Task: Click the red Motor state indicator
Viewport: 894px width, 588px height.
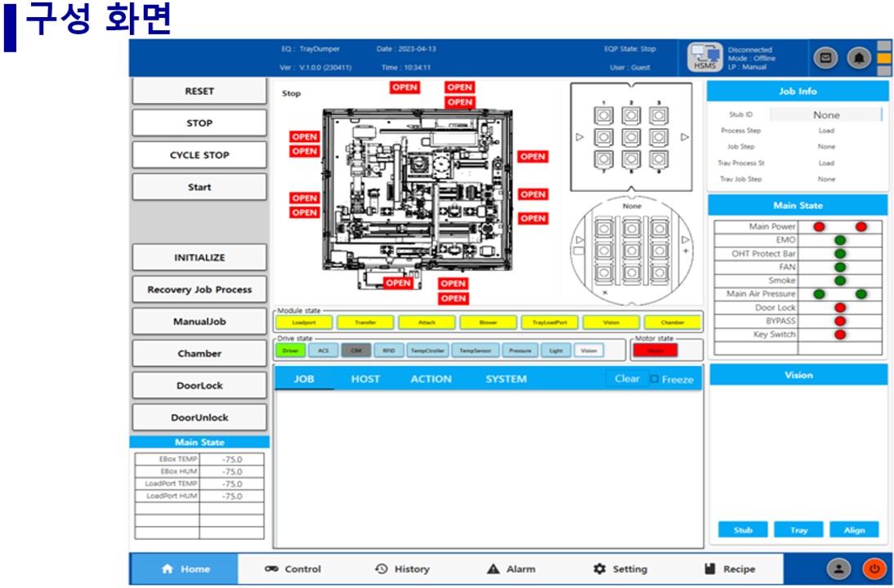Action: click(x=655, y=350)
